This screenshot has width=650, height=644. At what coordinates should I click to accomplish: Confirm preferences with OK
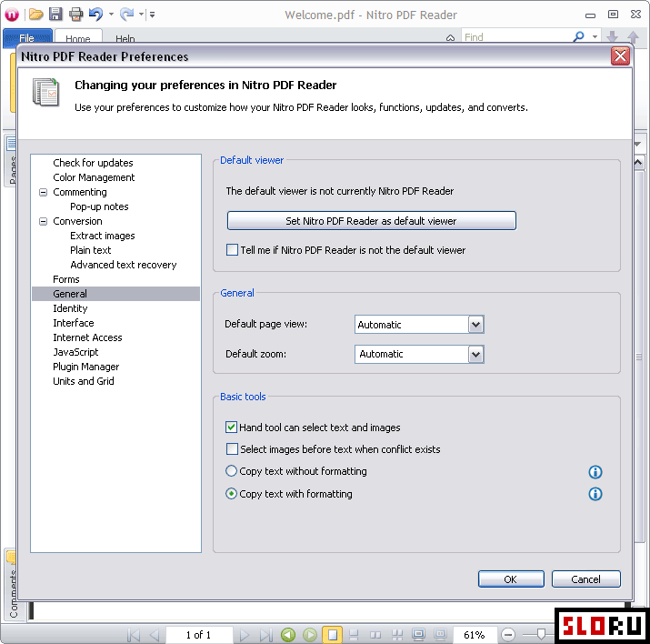tap(511, 579)
